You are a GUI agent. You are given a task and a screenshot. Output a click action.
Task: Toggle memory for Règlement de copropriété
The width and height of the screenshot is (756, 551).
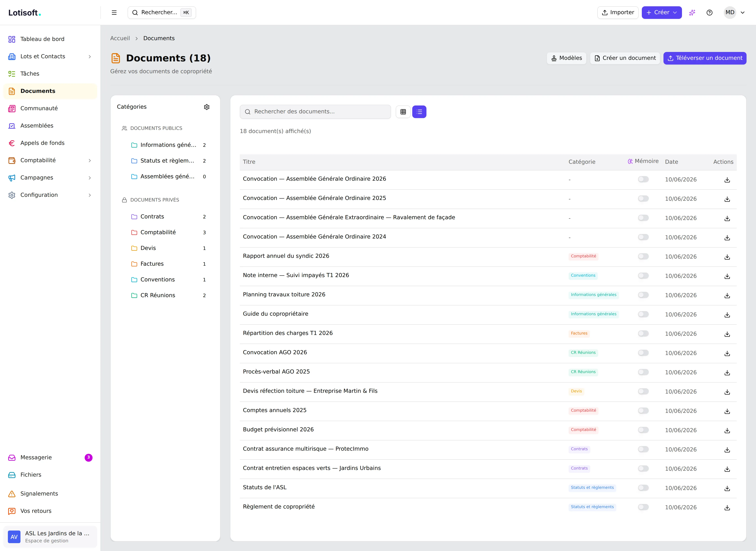(x=643, y=507)
